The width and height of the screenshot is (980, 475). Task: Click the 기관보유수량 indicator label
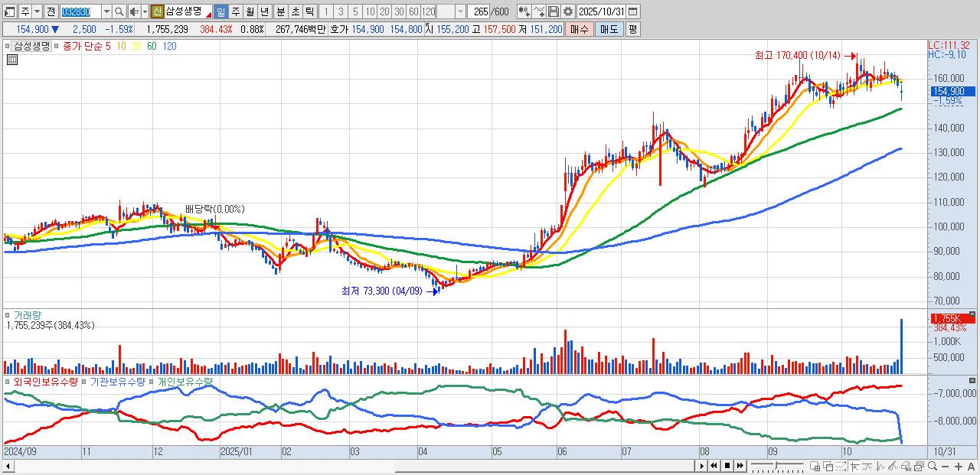(x=118, y=381)
